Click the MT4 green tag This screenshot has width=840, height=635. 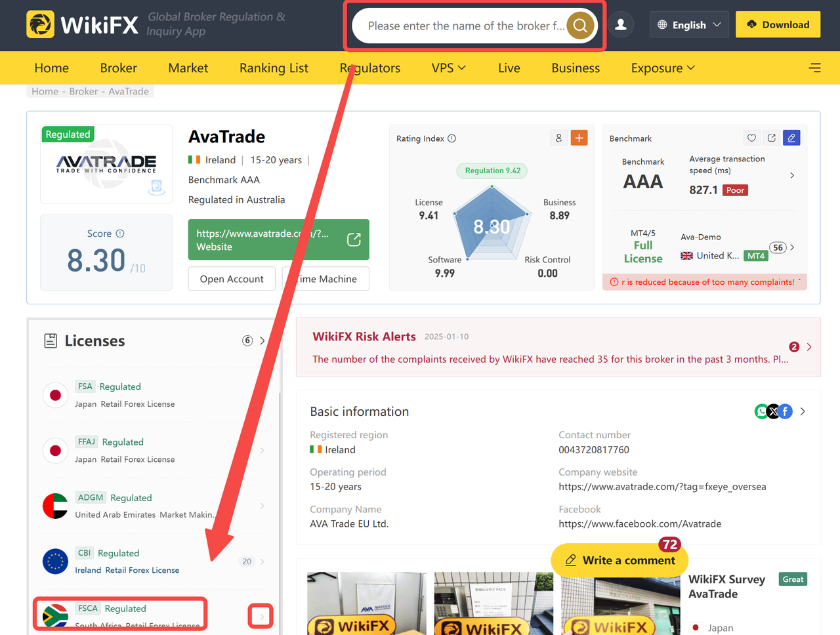point(756,256)
